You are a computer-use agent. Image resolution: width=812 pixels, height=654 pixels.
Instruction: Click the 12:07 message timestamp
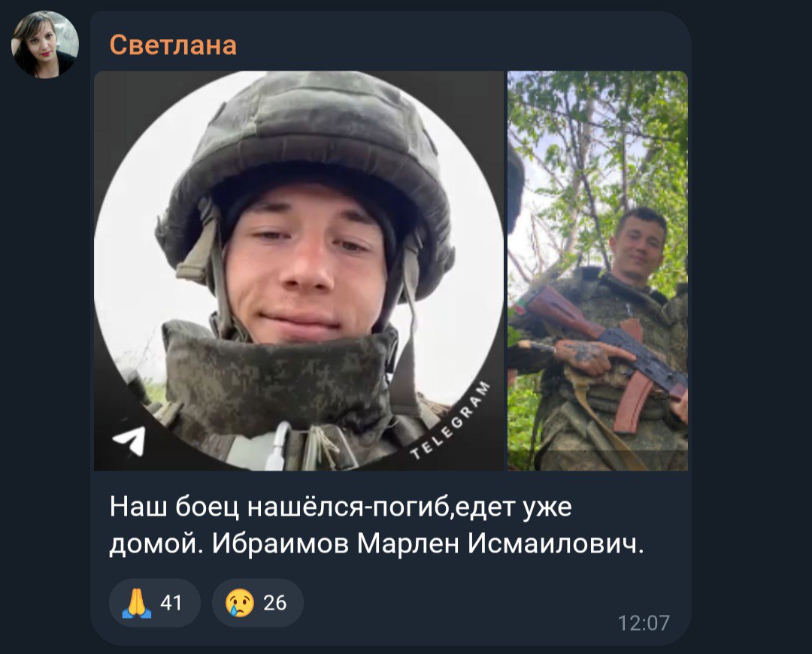pyautogui.click(x=644, y=623)
